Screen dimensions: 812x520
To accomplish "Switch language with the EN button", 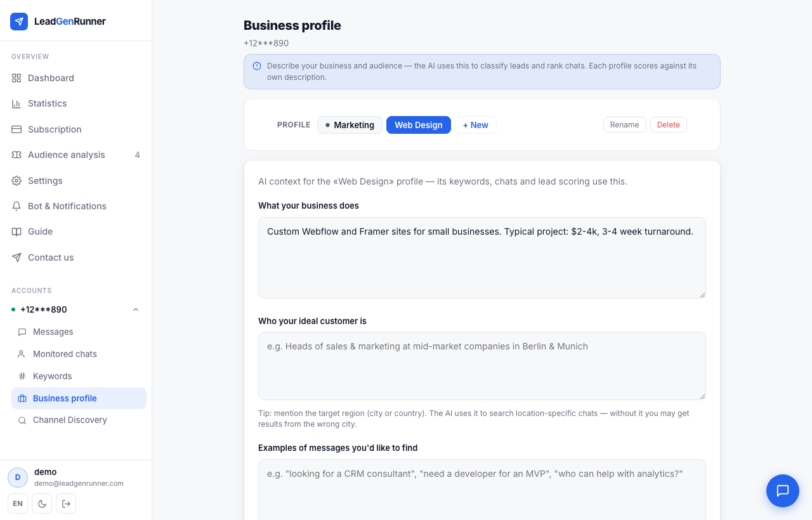I will (18, 504).
